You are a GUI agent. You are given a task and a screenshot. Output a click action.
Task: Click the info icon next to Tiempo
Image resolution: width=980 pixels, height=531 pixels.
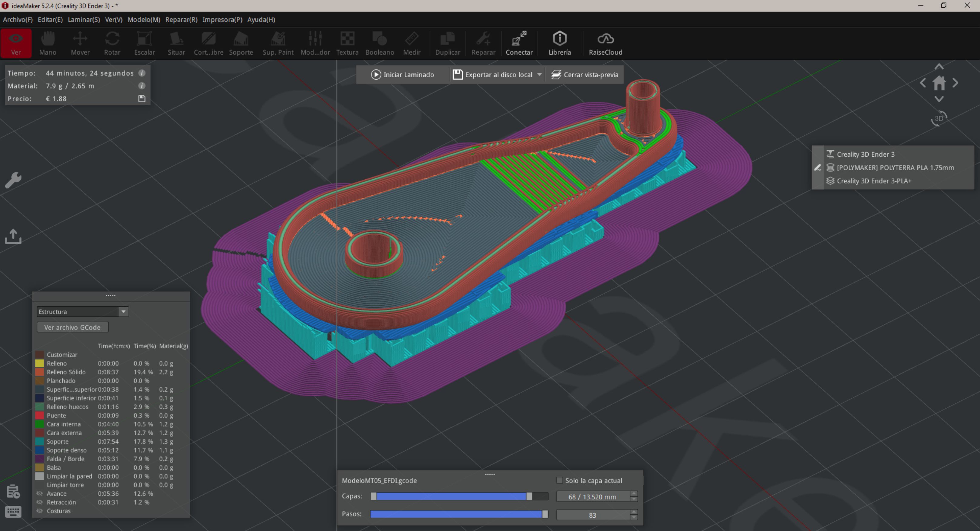pos(142,73)
